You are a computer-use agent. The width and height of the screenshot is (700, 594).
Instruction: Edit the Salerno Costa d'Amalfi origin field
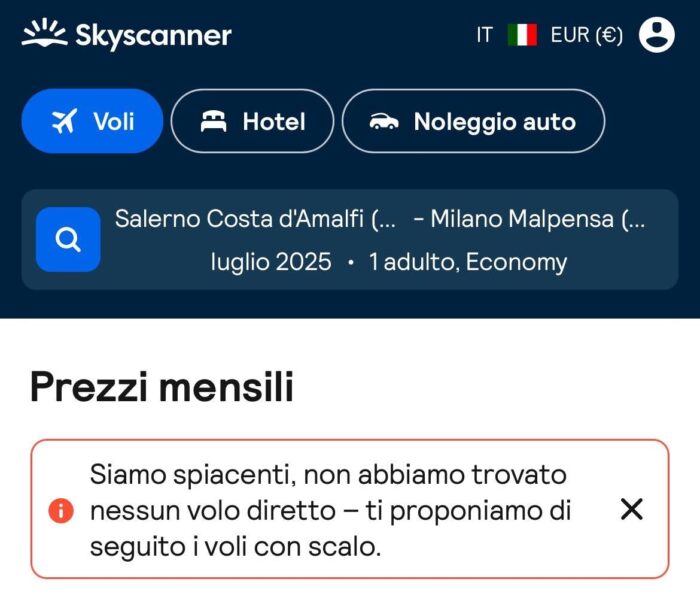click(x=255, y=219)
